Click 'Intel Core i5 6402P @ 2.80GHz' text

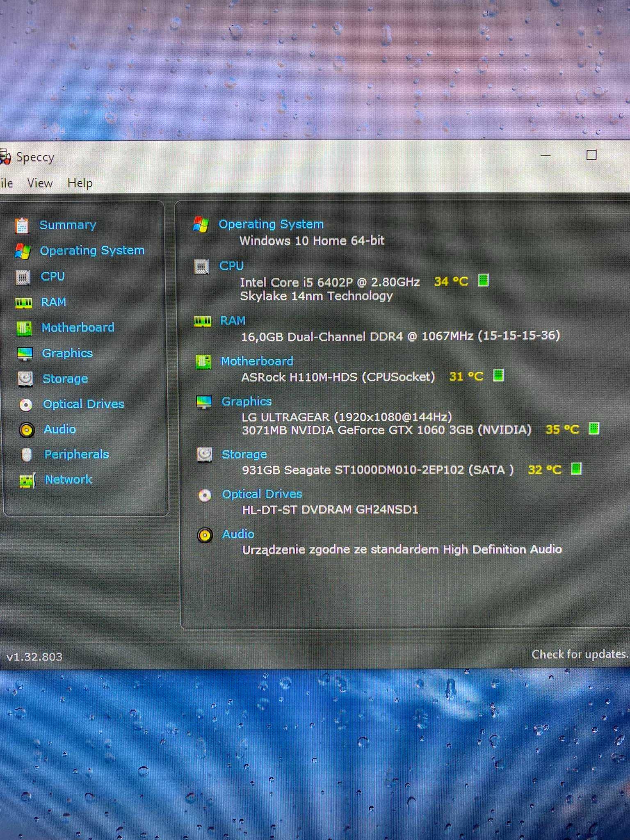coord(330,283)
